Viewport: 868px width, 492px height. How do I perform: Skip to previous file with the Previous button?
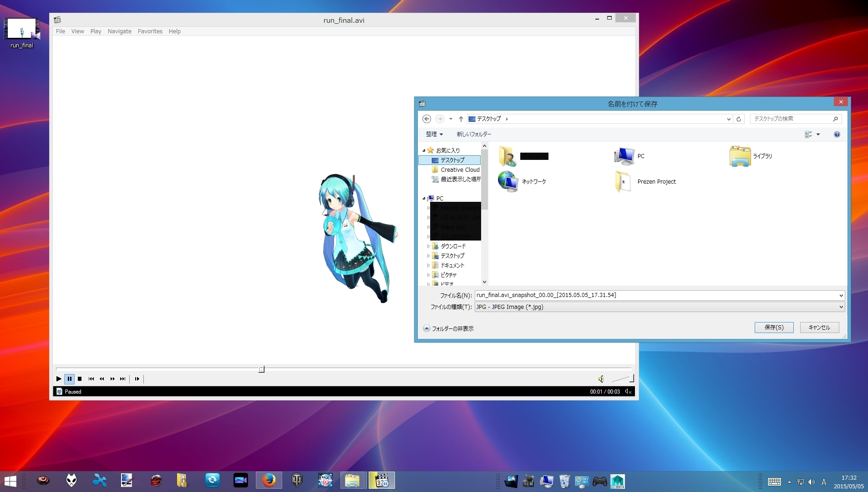pyautogui.click(x=91, y=379)
